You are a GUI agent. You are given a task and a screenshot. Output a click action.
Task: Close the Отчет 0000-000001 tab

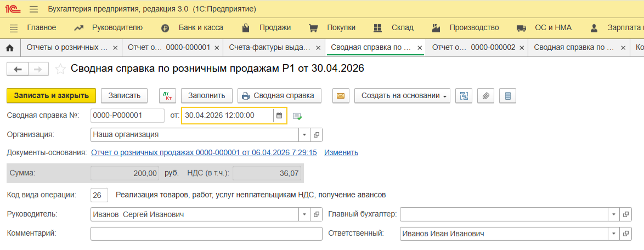pos(217,48)
